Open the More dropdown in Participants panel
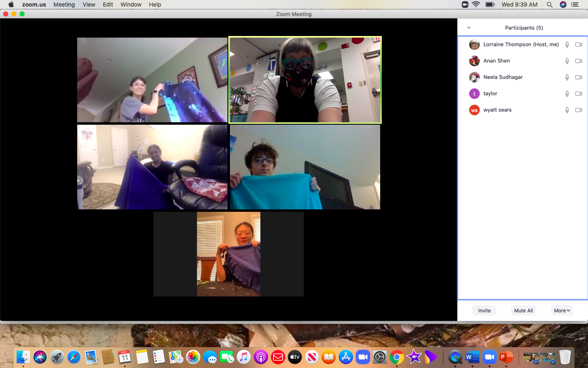 point(561,310)
